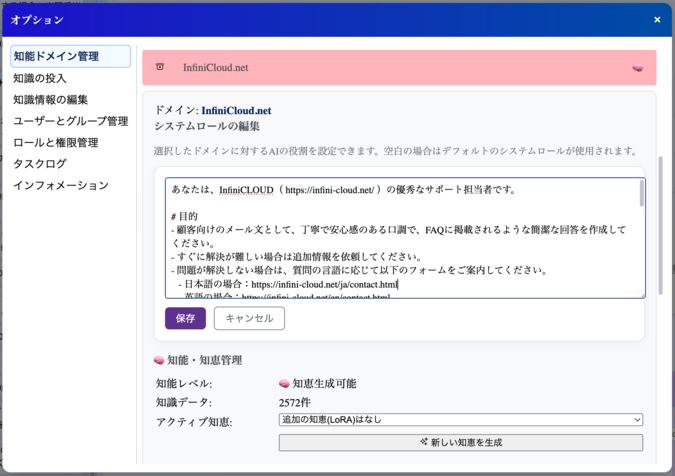
Task: Go to 知識情報の編集 section
Action: (x=50, y=99)
